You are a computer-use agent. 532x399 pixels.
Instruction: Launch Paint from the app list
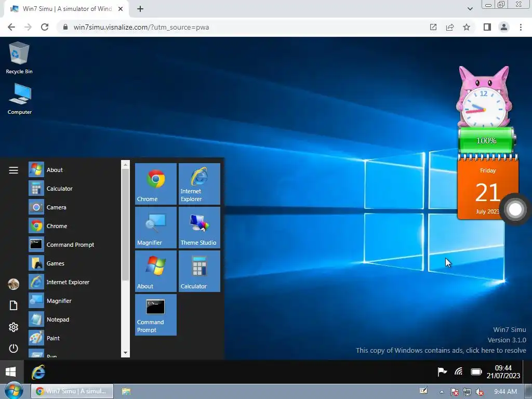coord(74,338)
